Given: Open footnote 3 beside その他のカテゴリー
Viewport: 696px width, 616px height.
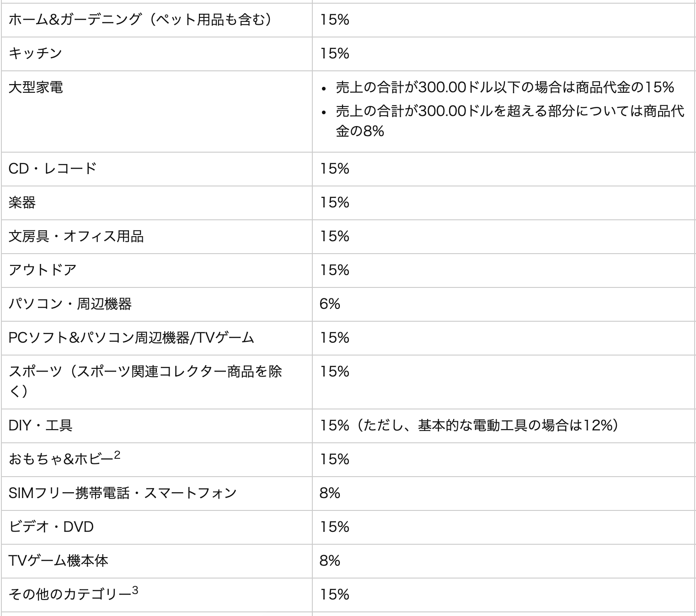Looking at the screenshot, I should (135, 590).
